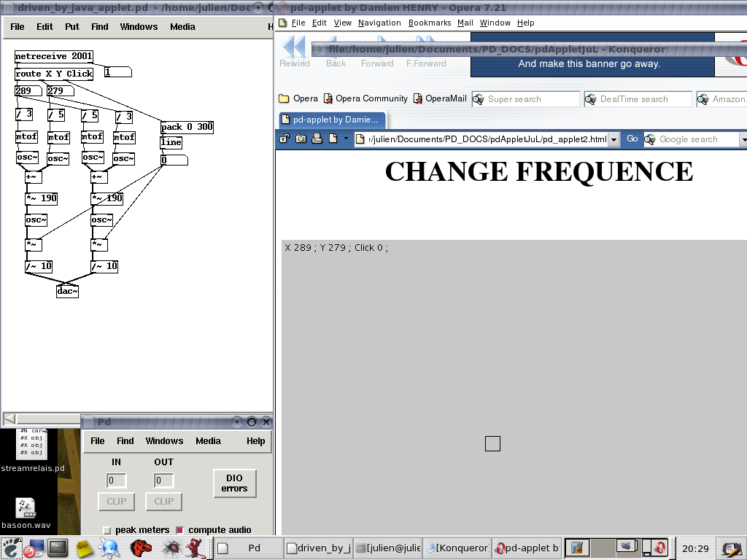The image size is (747, 560).
Task: Click the GNOME foot menu icon
Action: pos(12,548)
